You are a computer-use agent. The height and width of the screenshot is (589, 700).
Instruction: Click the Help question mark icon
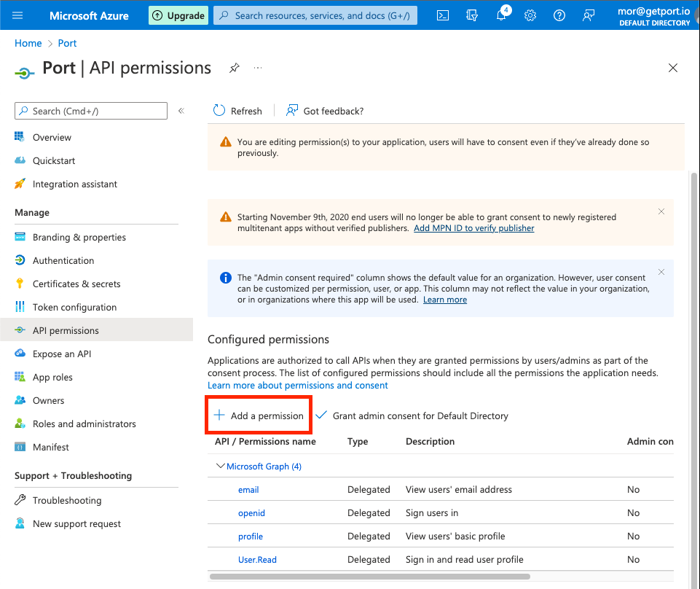click(559, 15)
